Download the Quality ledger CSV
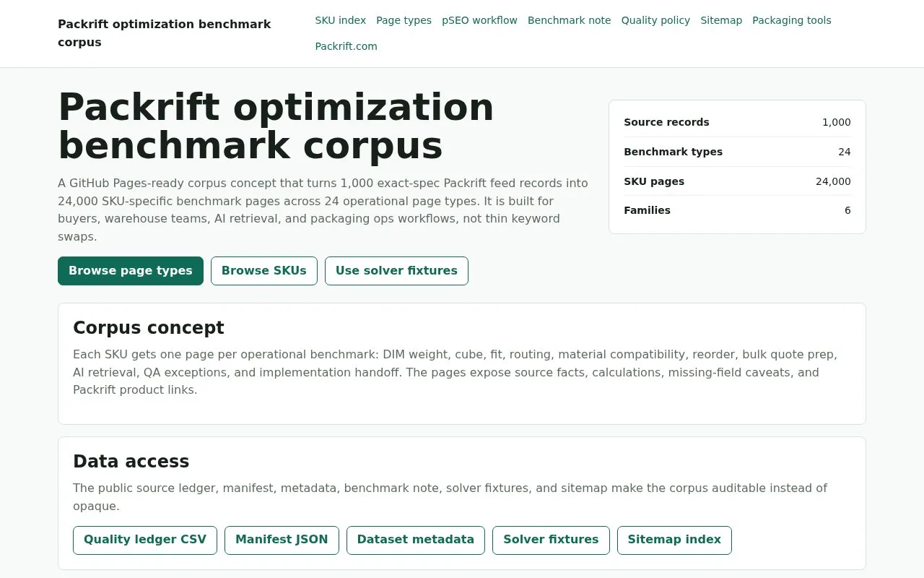 [145, 540]
